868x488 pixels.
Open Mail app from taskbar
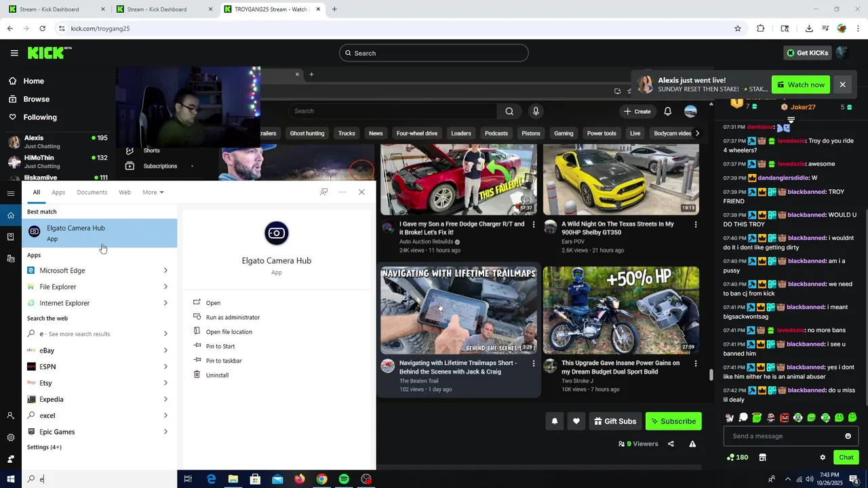[277, 479]
